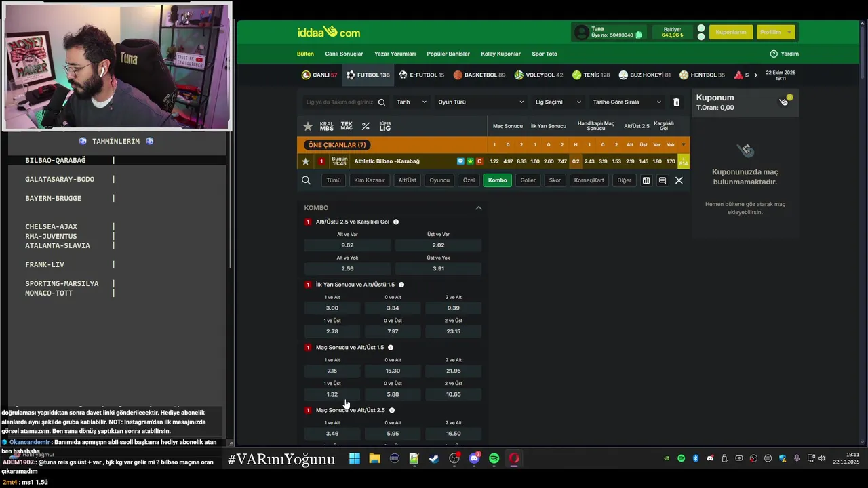
Task: Open Yazar Yorumları menu item
Action: pyautogui.click(x=395, y=54)
